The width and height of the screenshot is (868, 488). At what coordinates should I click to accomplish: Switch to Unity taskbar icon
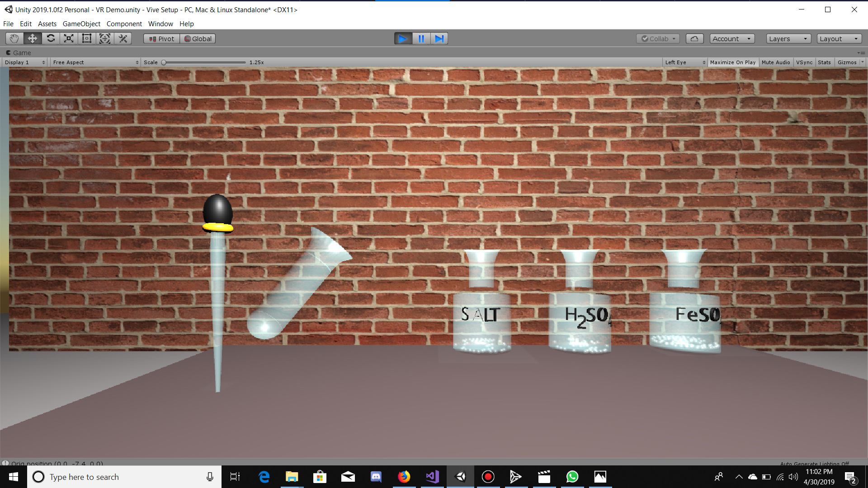coord(460,477)
